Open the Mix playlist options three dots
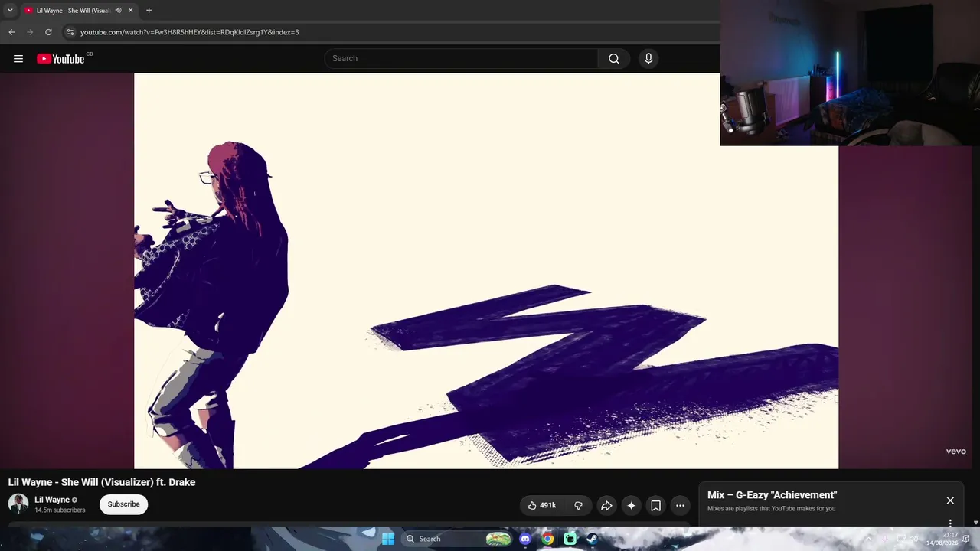The width and height of the screenshot is (980, 551). [950, 523]
